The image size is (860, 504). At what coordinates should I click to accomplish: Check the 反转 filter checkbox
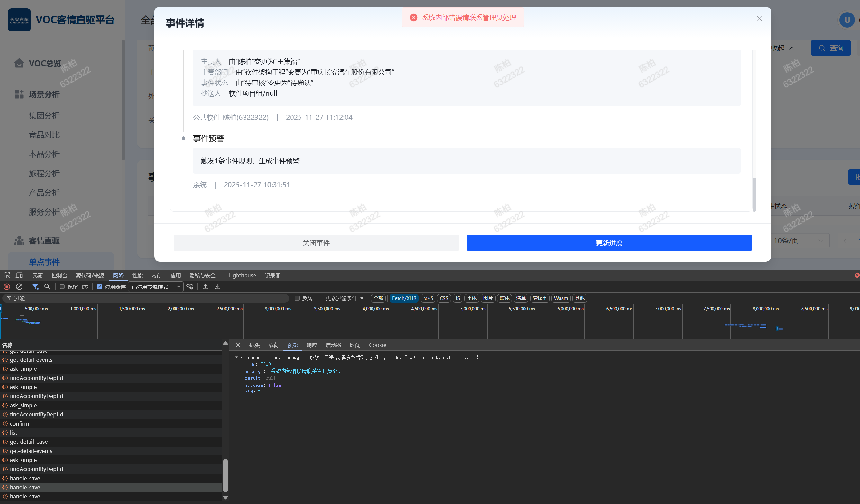[x=297, y=298]
